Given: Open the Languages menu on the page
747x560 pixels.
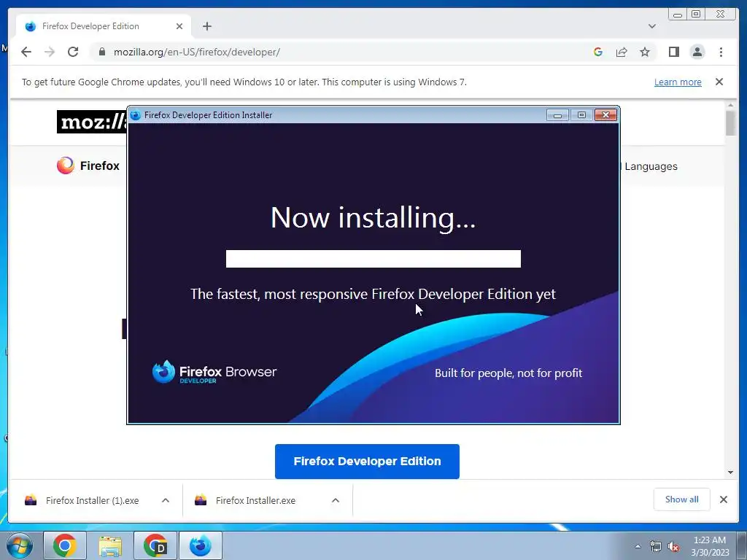Looking at the screenshot, I should click(x=650, y=166).
